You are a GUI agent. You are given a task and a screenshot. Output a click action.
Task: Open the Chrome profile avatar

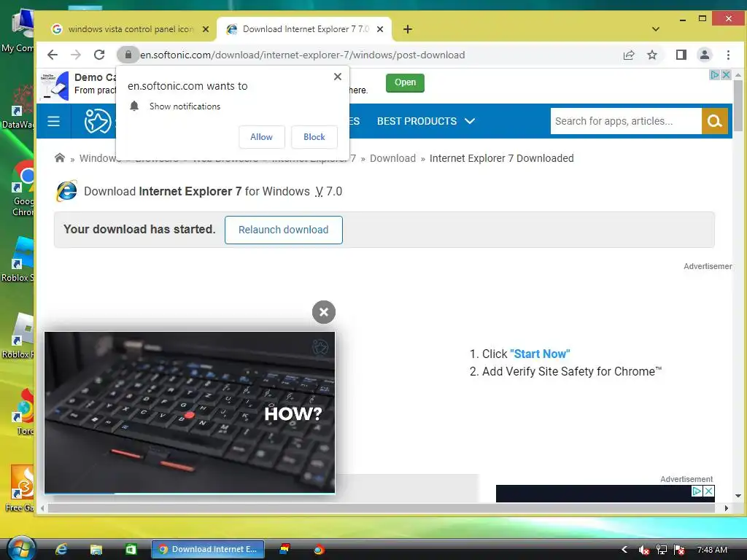pos(705,55)
